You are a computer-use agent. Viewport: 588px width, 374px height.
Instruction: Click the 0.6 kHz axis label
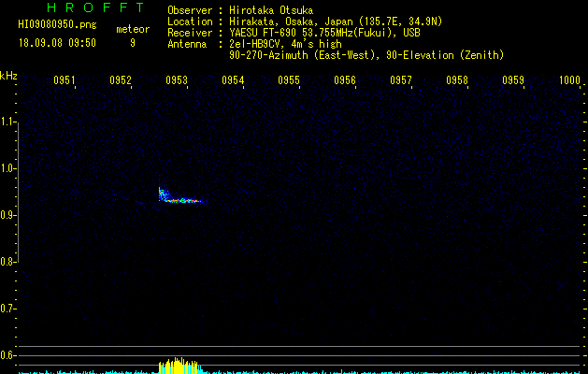(x=7, y=355)
